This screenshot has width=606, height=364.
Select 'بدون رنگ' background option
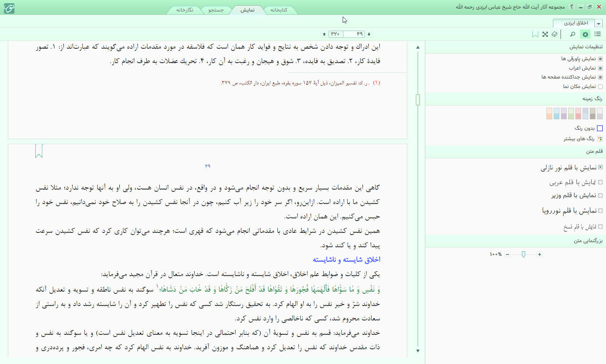600,128
